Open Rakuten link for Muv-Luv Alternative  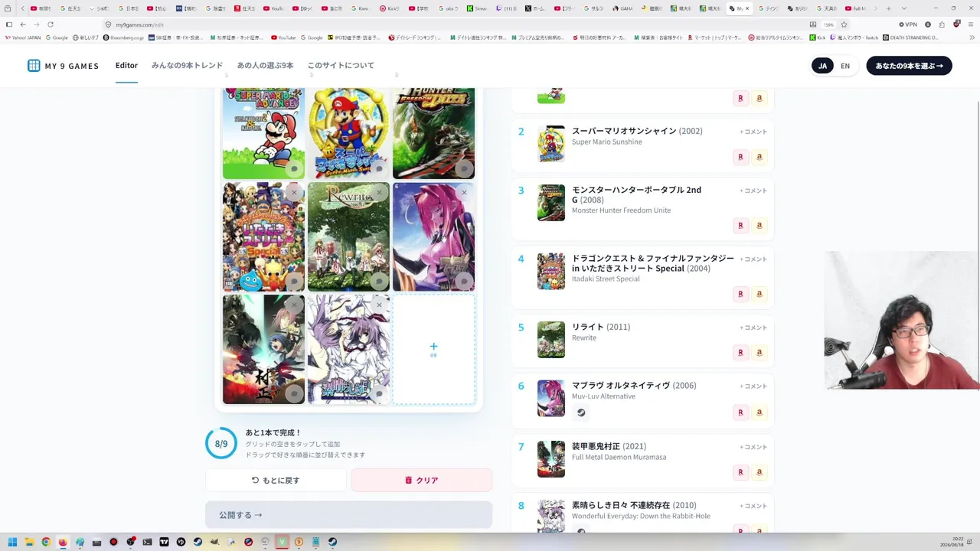[x=740, y=412]
